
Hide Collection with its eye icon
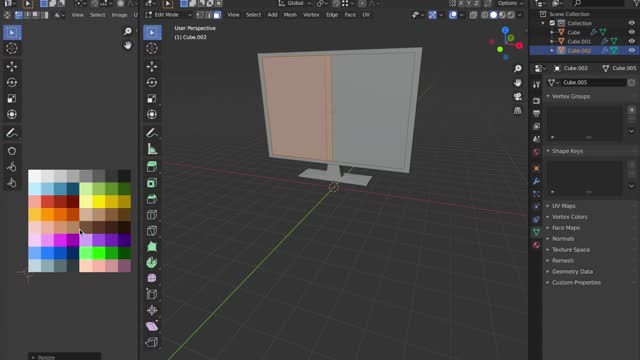pos(631,23)
